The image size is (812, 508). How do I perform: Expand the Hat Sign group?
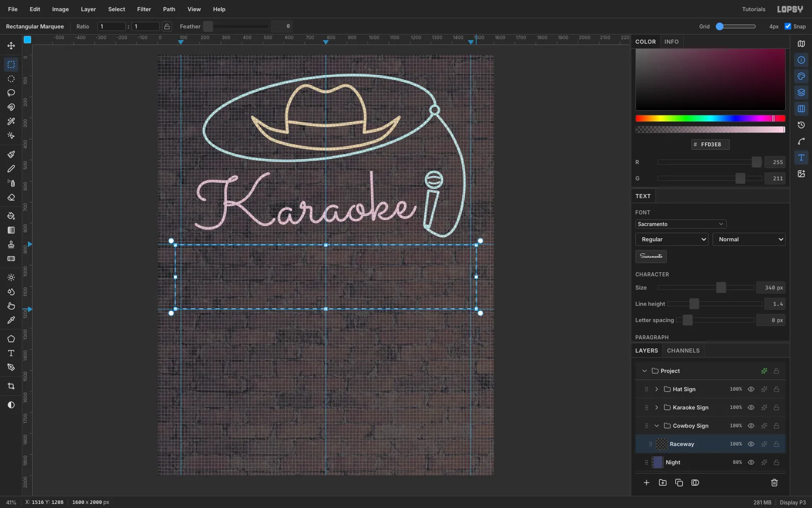point(657,389)
